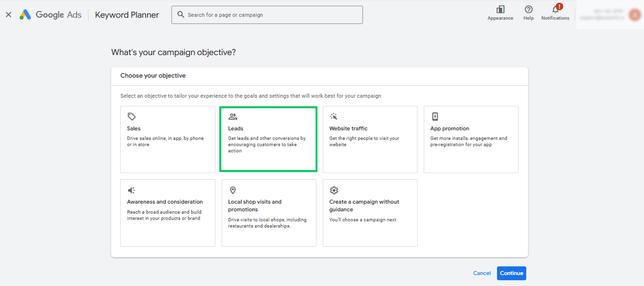The height and width of the screenshot is (286, 644).
Task: Click the Awareness megaphone icon
Action: coord(131,190)
